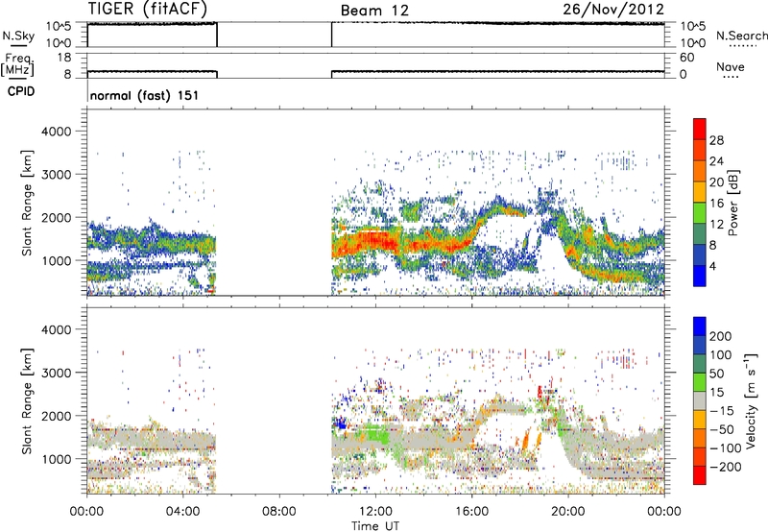This screenshot has width=768, height=532.
Task: Select the "20" tick on Power colorbar
Action: [x=716, y=182]
